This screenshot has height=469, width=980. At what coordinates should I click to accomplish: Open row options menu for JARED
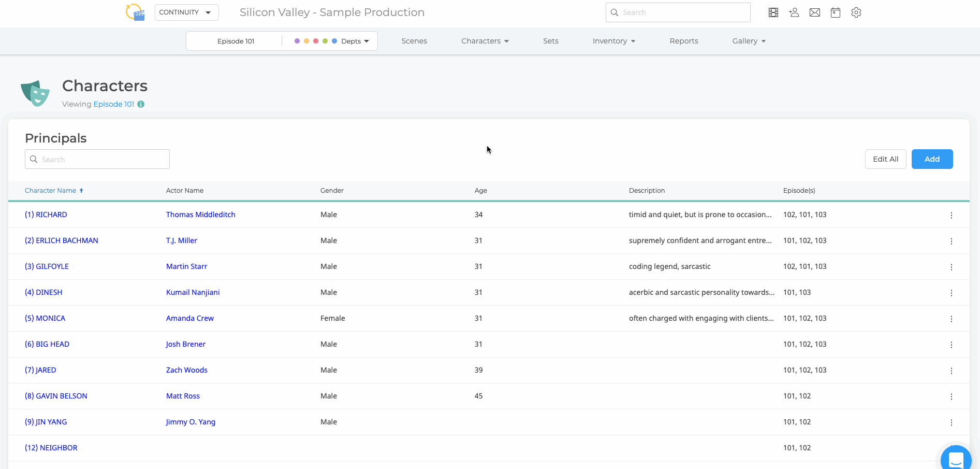(952, 371)
